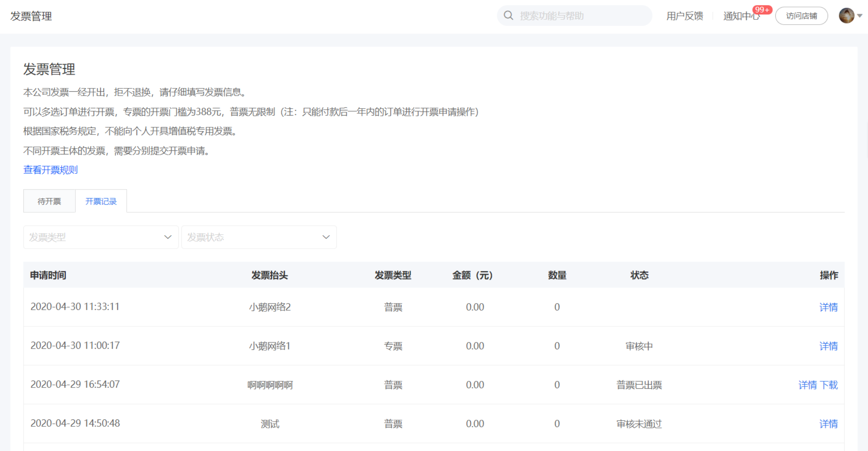868x451 pixels.
Task: Expand the avatar dropdown arrow
Action: [860, 16]
